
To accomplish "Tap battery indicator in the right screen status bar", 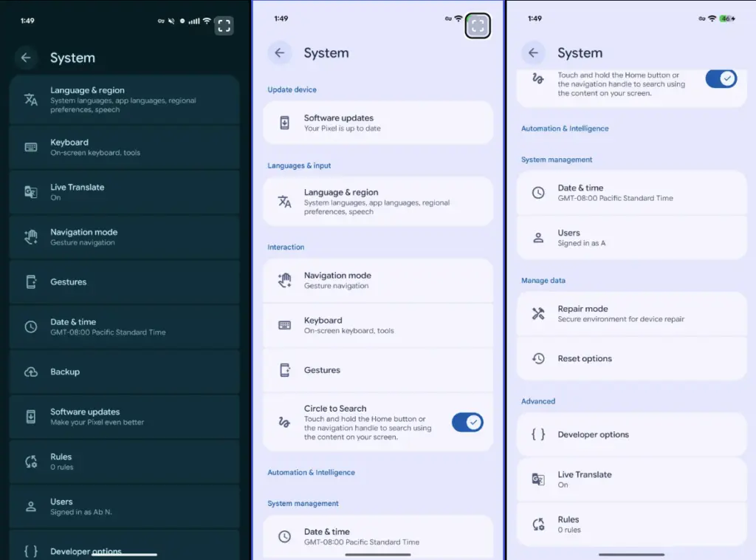I will point(727,18).
